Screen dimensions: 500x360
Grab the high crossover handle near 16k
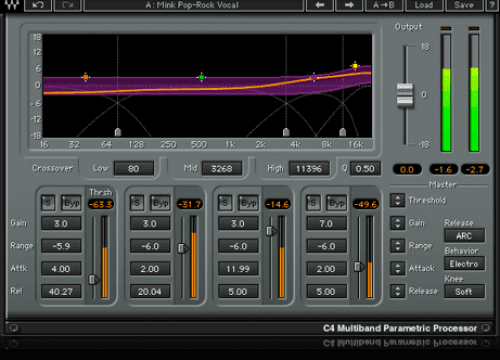(x=343, y=132)
